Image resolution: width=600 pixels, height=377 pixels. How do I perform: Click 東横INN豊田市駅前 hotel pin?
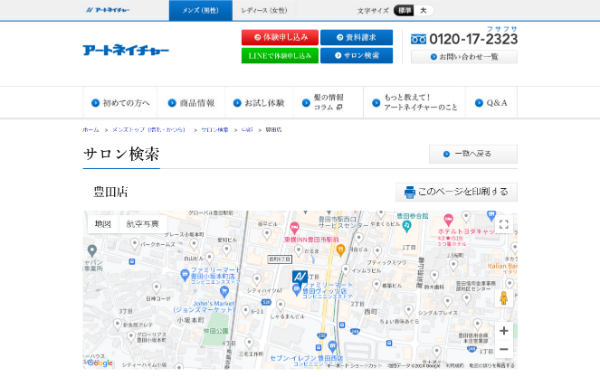coord(294,228)
